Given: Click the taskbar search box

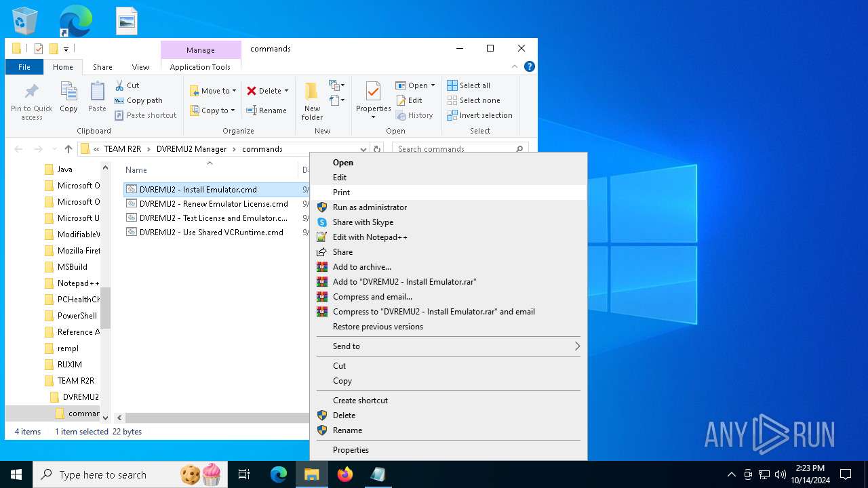Looking at the screenshot, I should [x=130, y=474].
